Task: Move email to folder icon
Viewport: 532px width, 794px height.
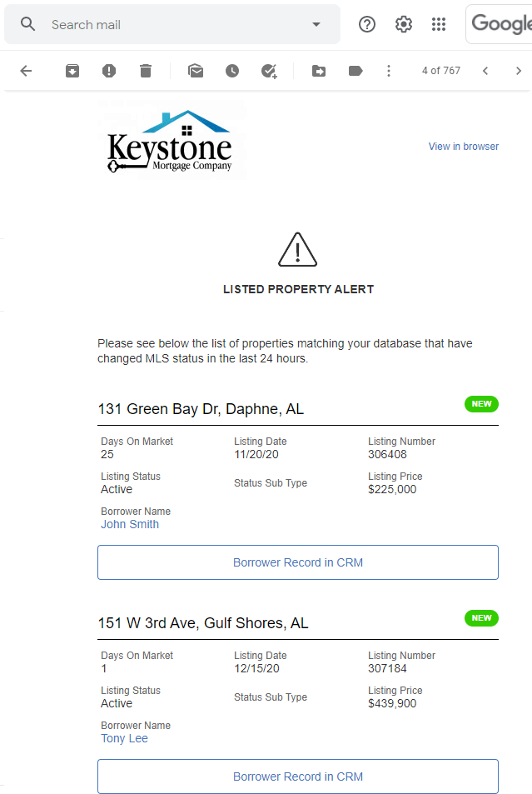Action: pos(319,71)
